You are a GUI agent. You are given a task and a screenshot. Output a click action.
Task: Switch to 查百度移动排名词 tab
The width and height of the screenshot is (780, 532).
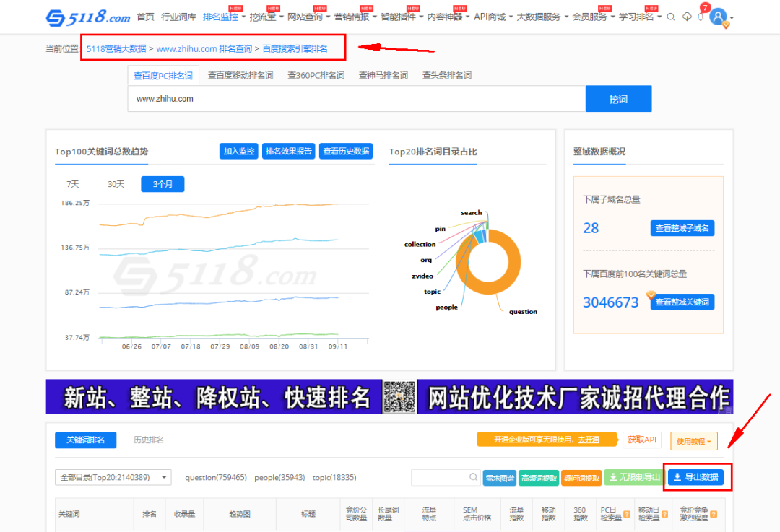click(240, 75)
